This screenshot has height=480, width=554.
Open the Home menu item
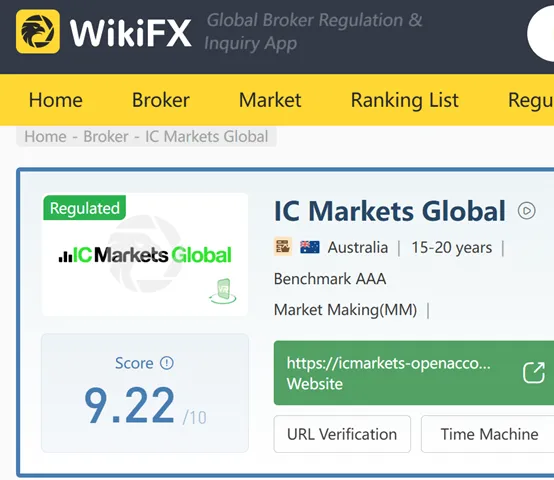point(56,100)
